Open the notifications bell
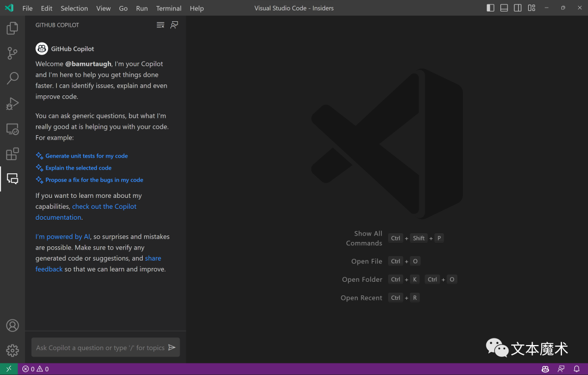588x375 pixels. 577,369
